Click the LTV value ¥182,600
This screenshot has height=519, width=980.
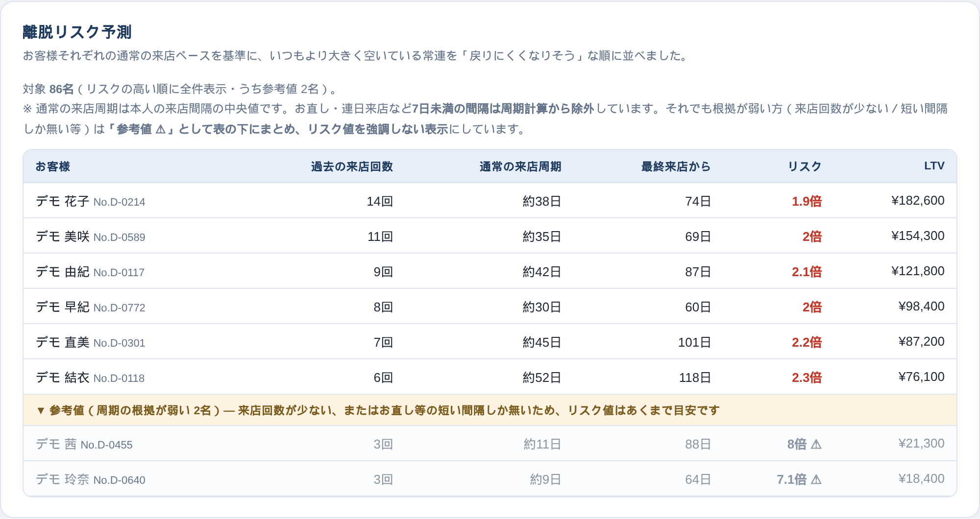918,201
